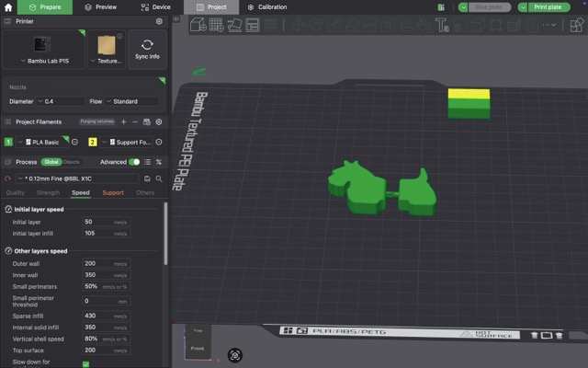Click the Top surface speed field
This screenshot has height=368, width=588.
pos(107,351)
